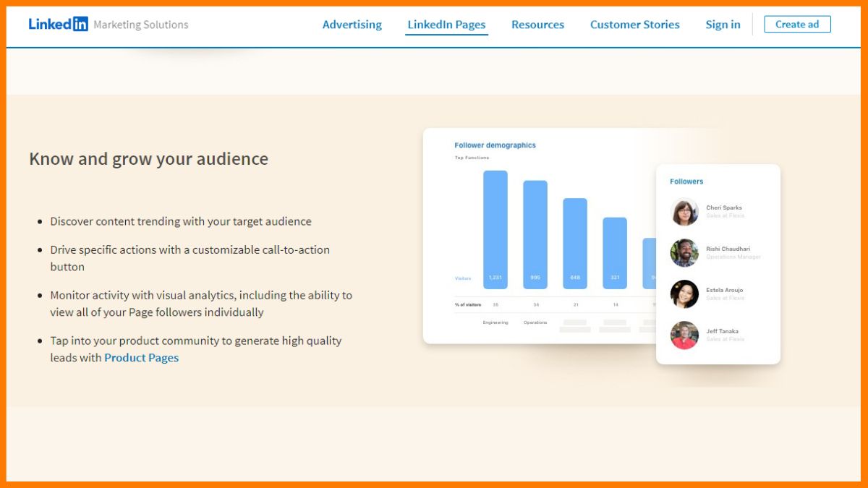Click the Drive specific actions bullet text
Image resolution: width=868 pixels, height=488 pixels.
(x=190, y=258)
